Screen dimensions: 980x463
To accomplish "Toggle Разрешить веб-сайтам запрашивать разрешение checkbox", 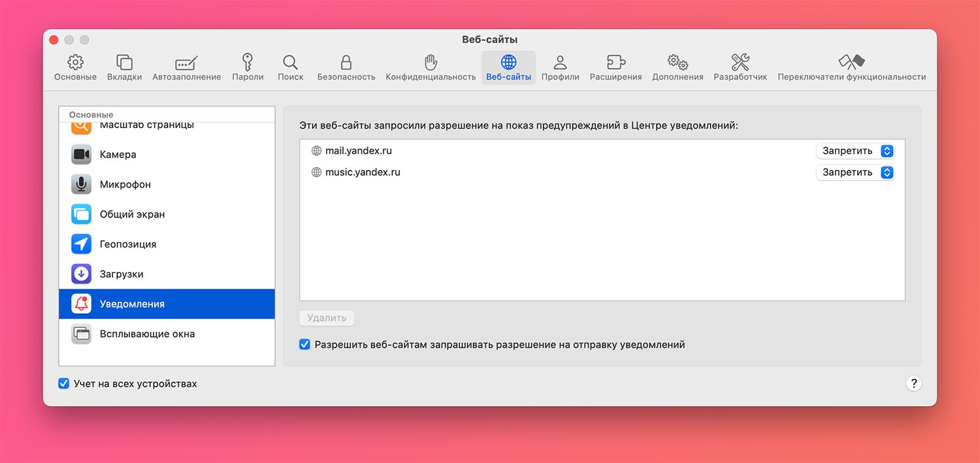I will pyautogui.click(x=304, y=344).
